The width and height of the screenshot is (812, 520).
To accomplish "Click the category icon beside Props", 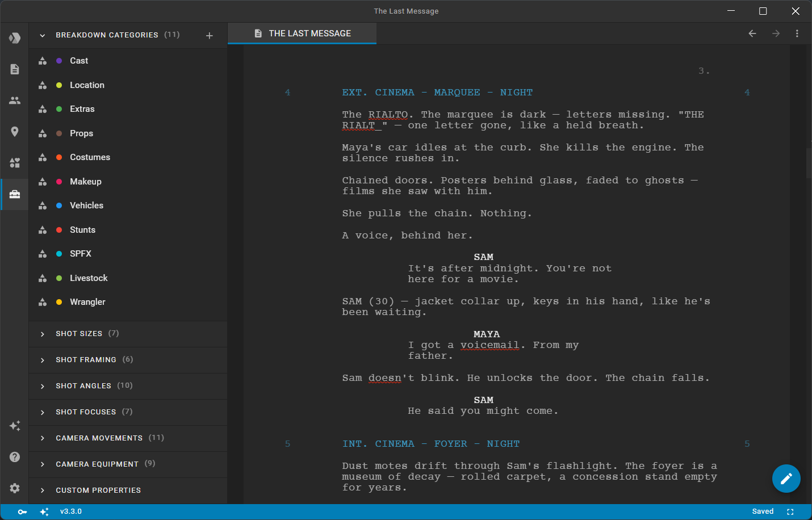I will 43,133.
